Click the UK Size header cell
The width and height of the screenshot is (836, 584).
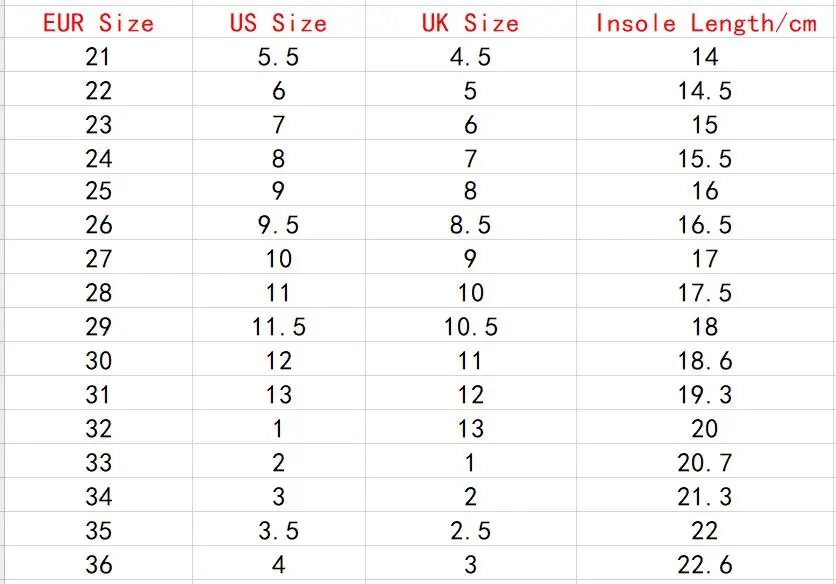point(470,22)
